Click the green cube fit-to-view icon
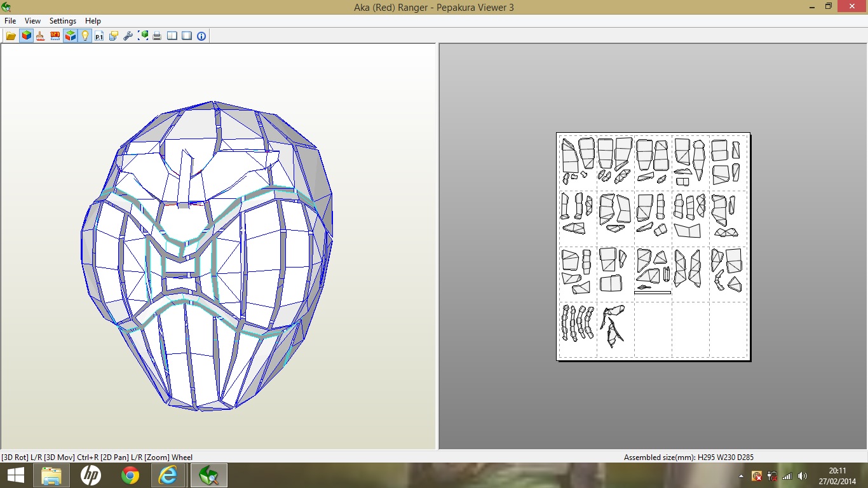The height and width of the screenshot is (488, 868). pyautogui.click(x=143, y=36)
